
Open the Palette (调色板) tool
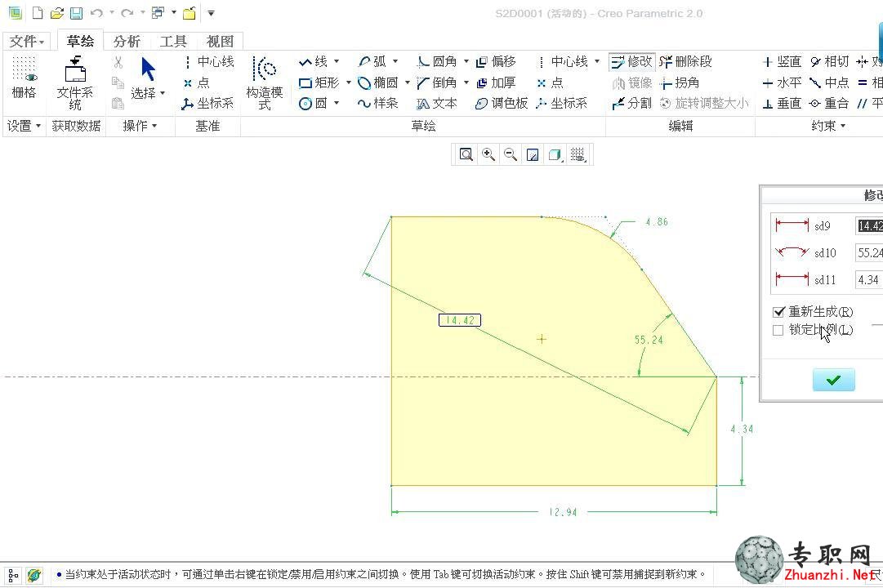pyautogui.click(x=502, y=104)
